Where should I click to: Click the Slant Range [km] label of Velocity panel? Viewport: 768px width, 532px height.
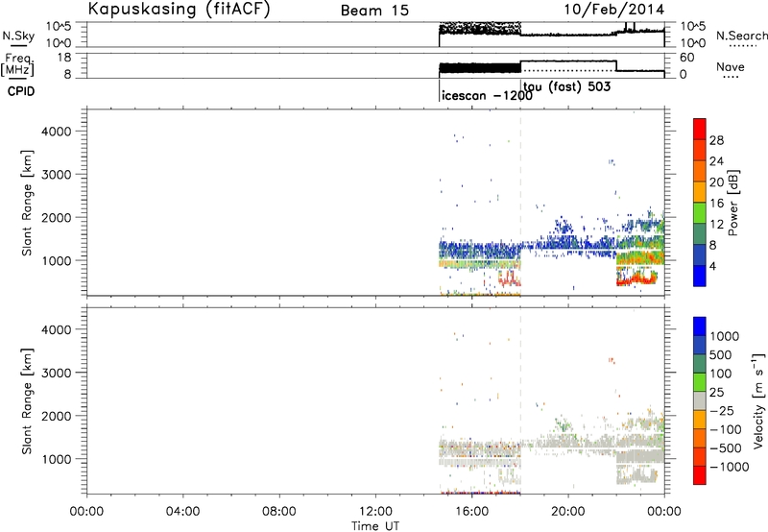pos(27,401)
